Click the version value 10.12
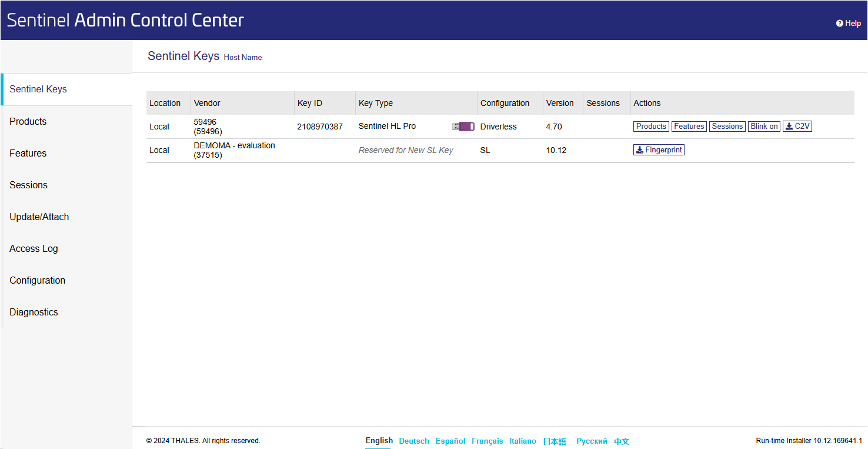Image resolution: width=868 pixels, height=449 pixels. coord(556,150)
